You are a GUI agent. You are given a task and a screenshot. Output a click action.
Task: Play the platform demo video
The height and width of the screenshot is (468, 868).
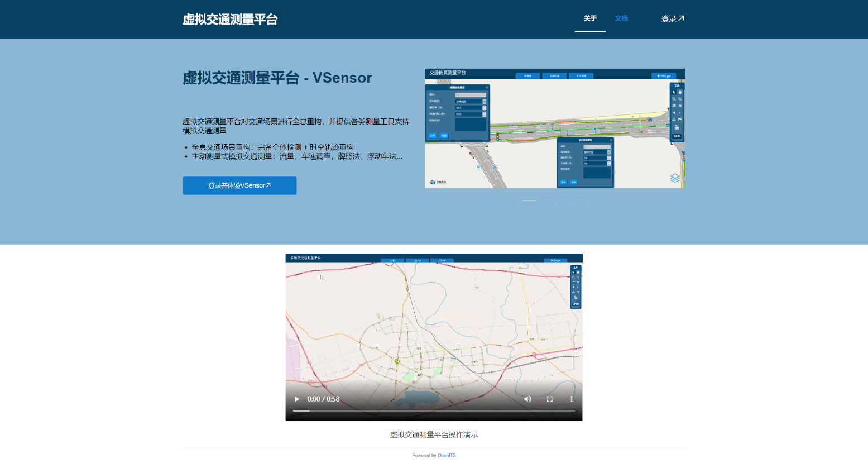tap(297, 399)
